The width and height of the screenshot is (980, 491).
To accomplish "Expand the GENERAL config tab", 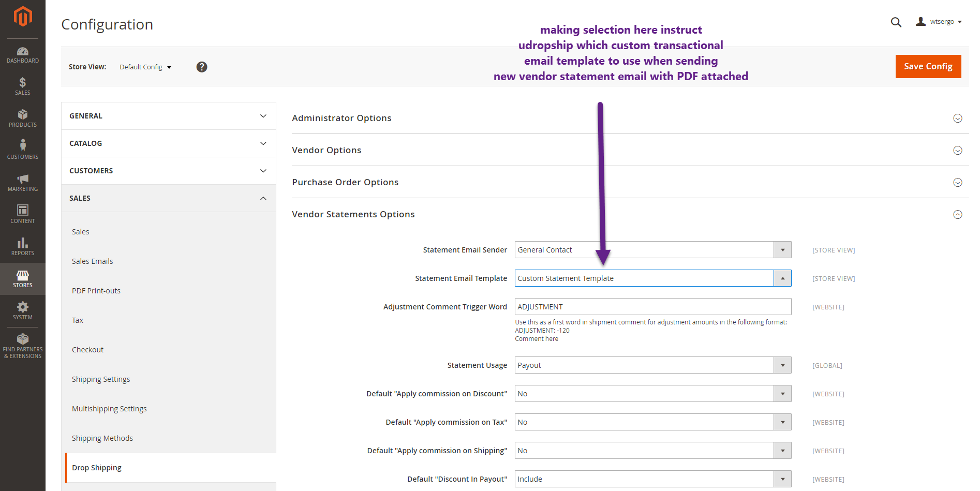I will [169, 116].
